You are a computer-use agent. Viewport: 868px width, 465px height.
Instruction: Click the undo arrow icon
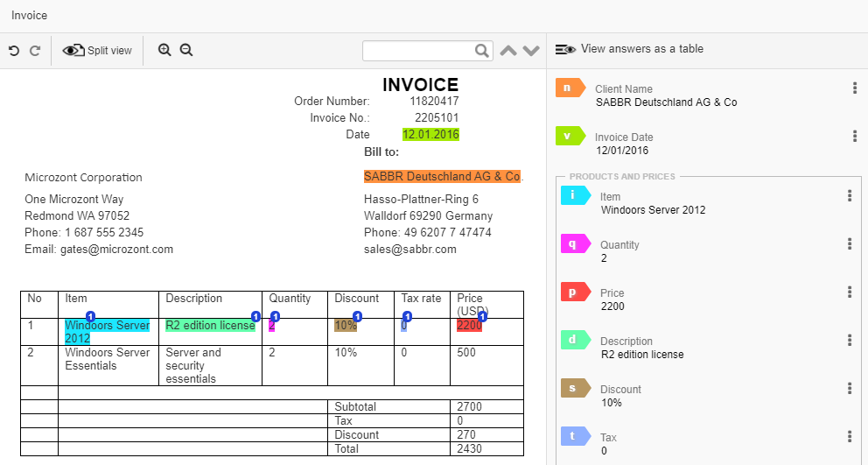(x=14, y=51)
